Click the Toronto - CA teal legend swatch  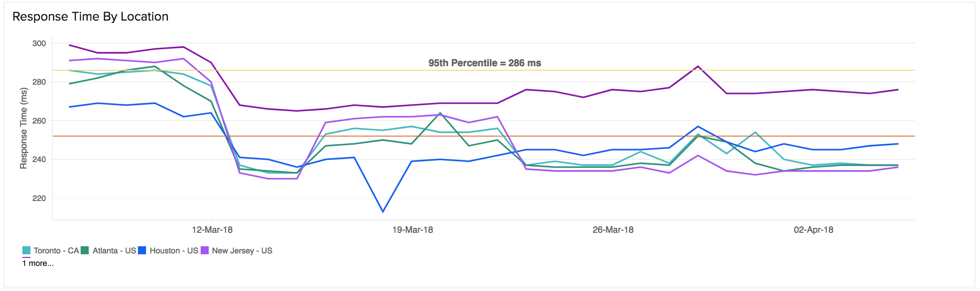pos(26,251)
